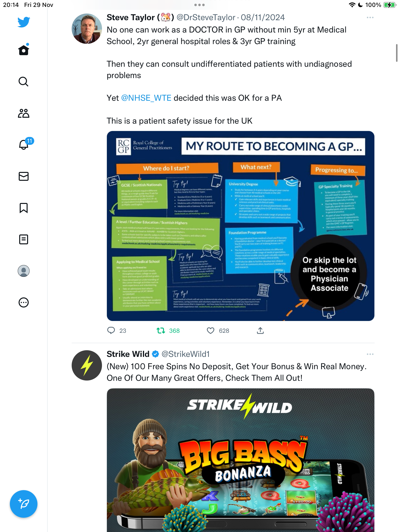This screenshot has width=399, height=532.
Task: Open the Messages envelope icon
Action: pos(24,176)
